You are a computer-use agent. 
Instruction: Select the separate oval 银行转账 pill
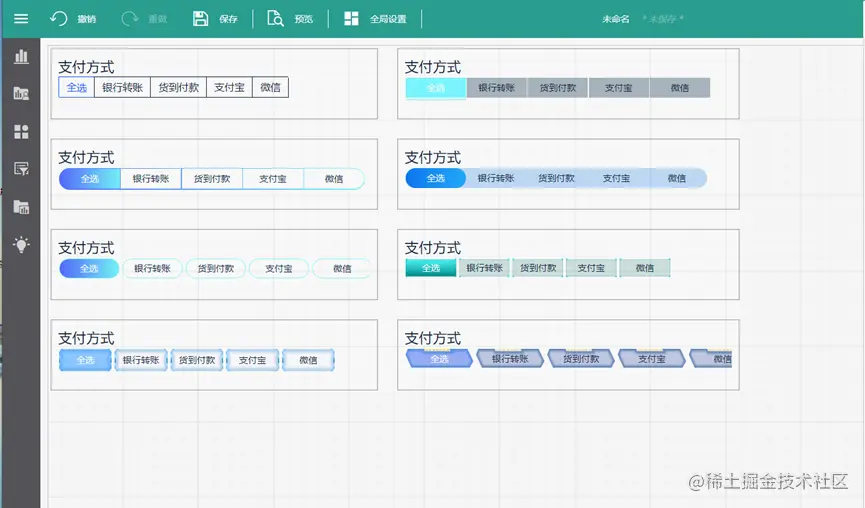coord(152,269)
